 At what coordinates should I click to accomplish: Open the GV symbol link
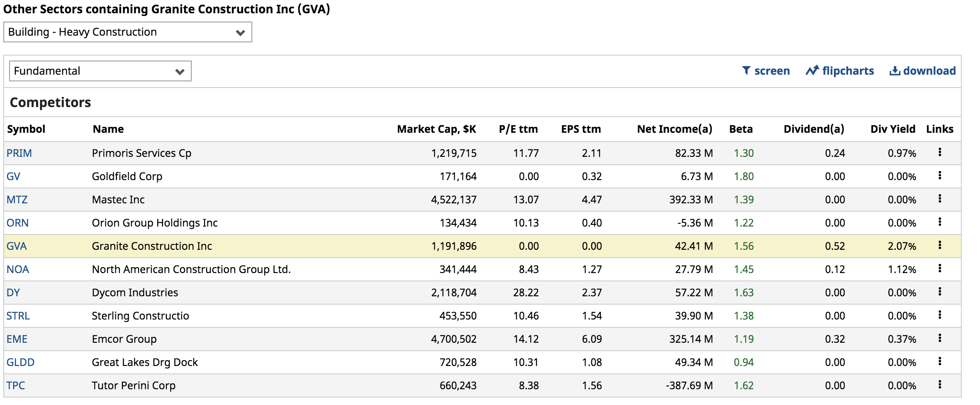pos(13,176)
